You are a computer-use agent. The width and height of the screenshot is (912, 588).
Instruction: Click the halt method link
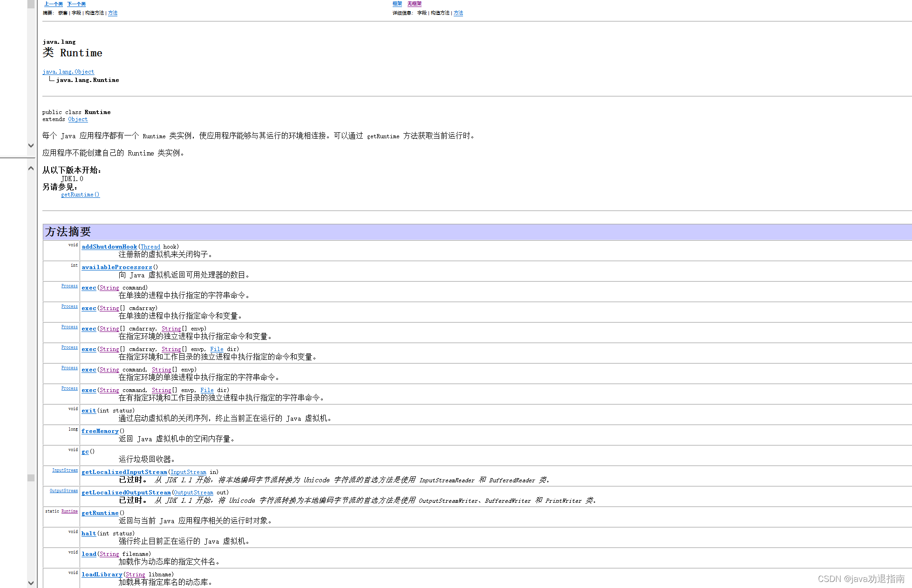[88, 534]
